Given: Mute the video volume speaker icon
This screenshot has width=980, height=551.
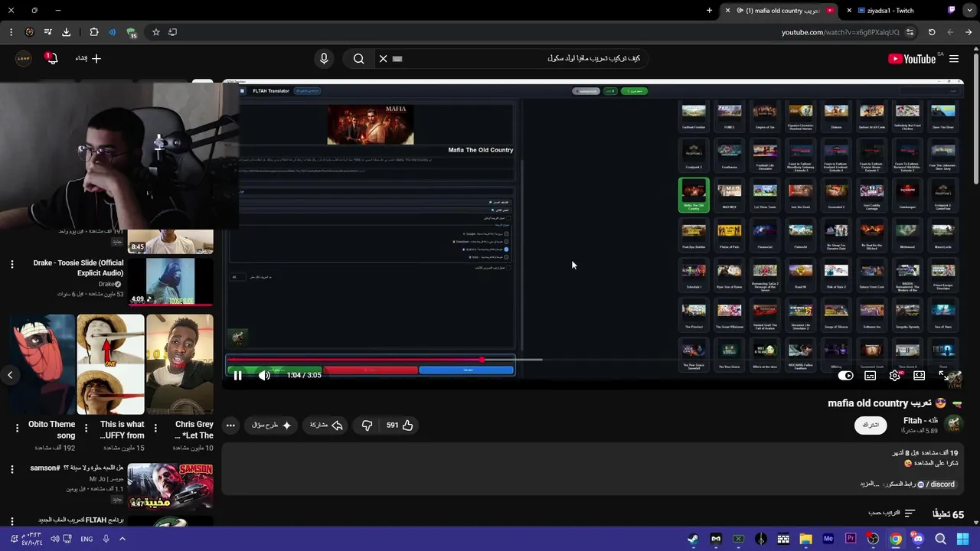Looking at the screenshot, I should (x=264, y=375).
